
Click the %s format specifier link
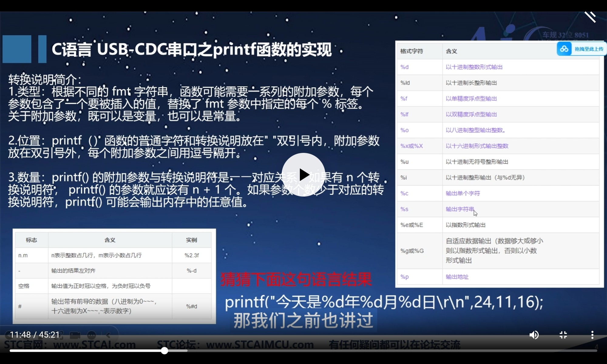(x=404, y=209)
